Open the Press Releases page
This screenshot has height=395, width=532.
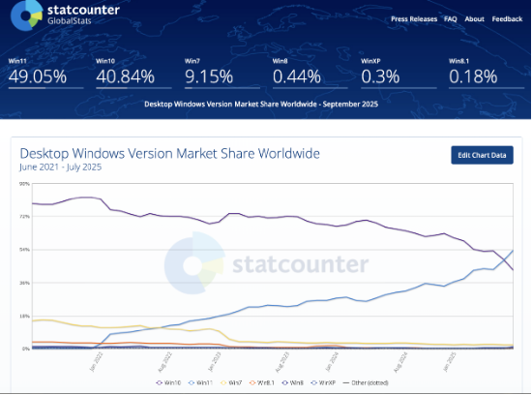click(x=414, y=19)
